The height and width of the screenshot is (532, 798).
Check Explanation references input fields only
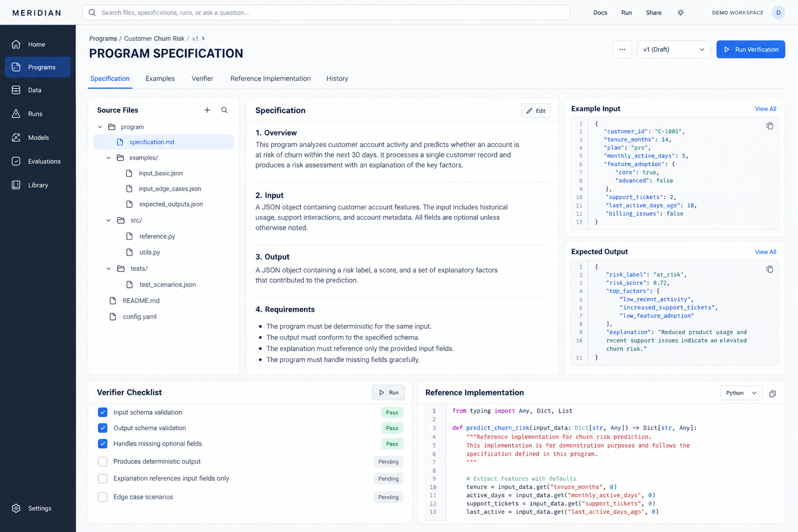[103, 478]
